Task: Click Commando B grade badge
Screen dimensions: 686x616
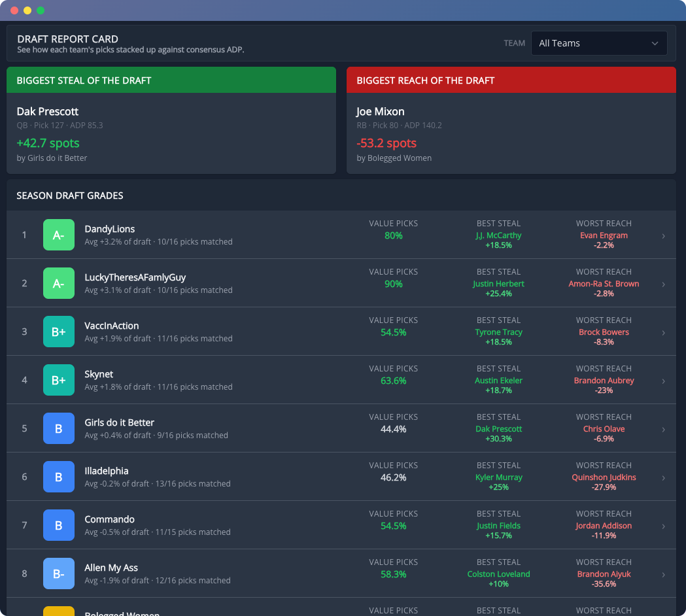Action: coord(59,525)
